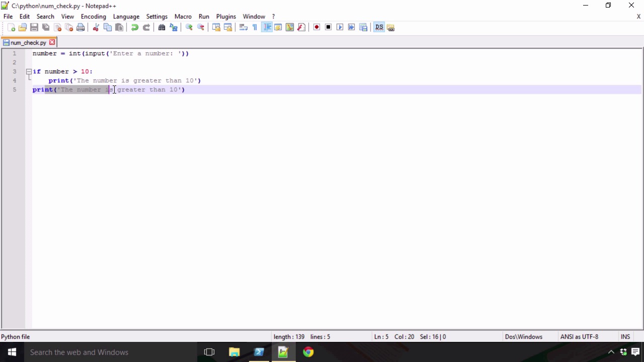The image size is (644, 362).
Task: Stop macro recording square icon
Action: tap(328, 27)
